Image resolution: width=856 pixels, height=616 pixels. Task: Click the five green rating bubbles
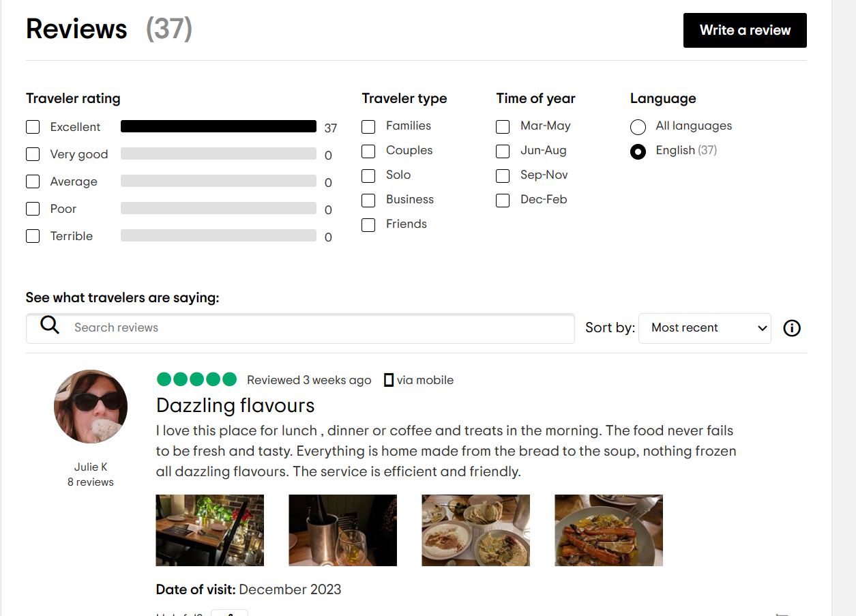[x=196, y=379]
